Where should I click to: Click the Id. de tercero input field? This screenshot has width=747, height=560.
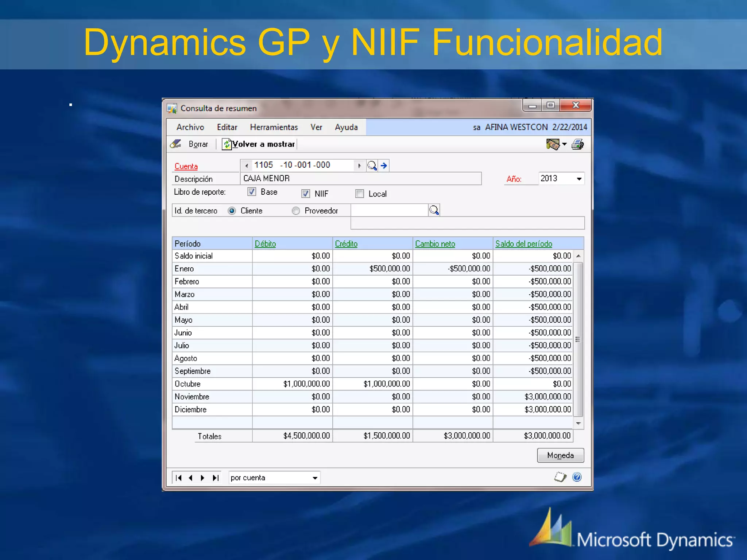coord(389,210)
